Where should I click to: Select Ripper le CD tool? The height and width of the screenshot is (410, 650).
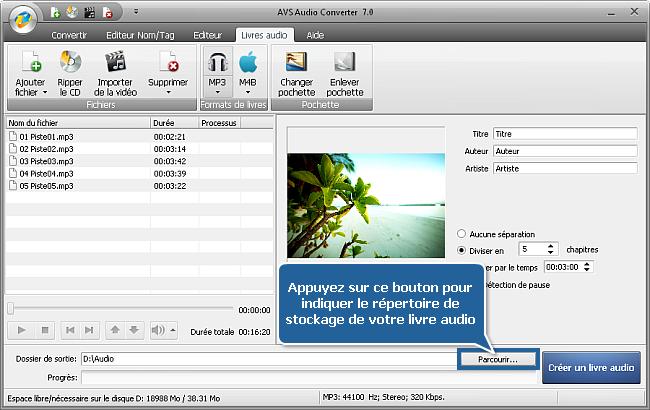[x=69, y=65]
